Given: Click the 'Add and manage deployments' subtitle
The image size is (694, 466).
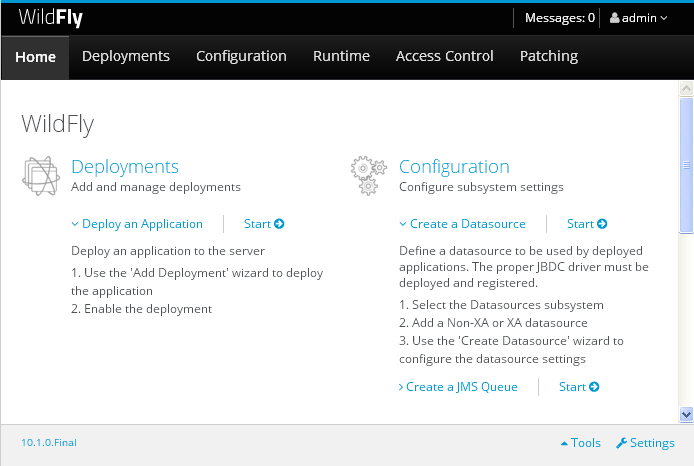Looking at the screenshot, I should [x=156, y=187].
